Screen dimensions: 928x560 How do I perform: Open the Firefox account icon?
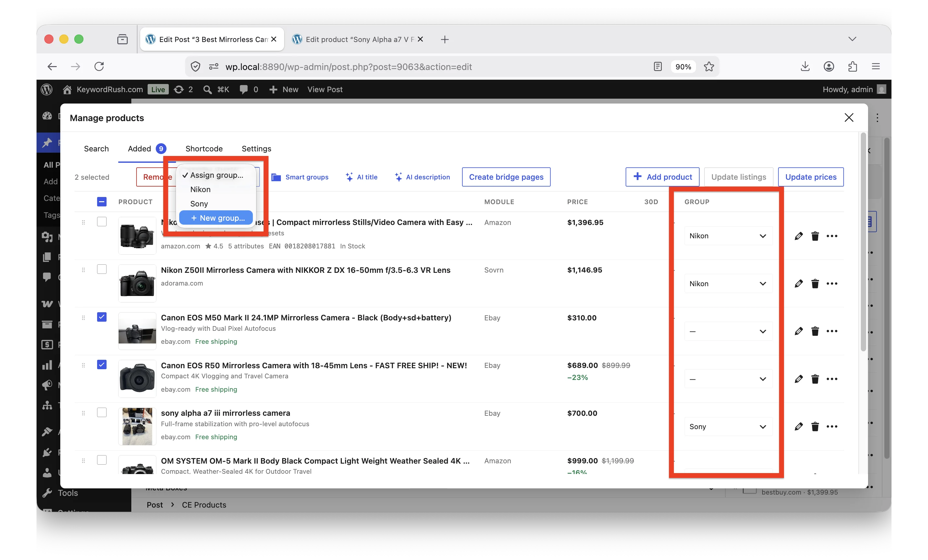829,67
